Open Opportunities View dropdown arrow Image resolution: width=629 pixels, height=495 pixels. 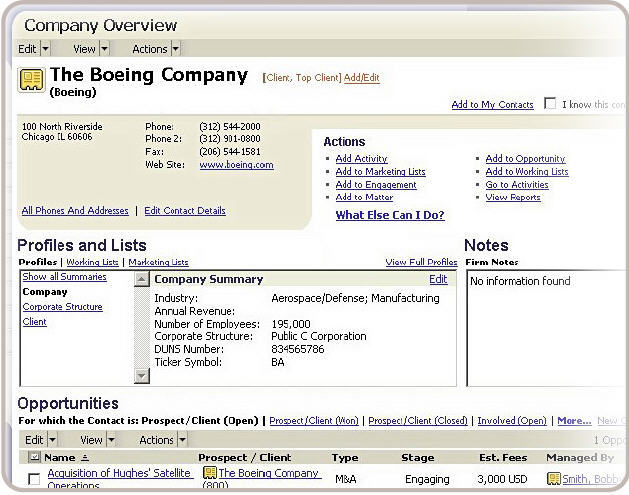point(112,440)
